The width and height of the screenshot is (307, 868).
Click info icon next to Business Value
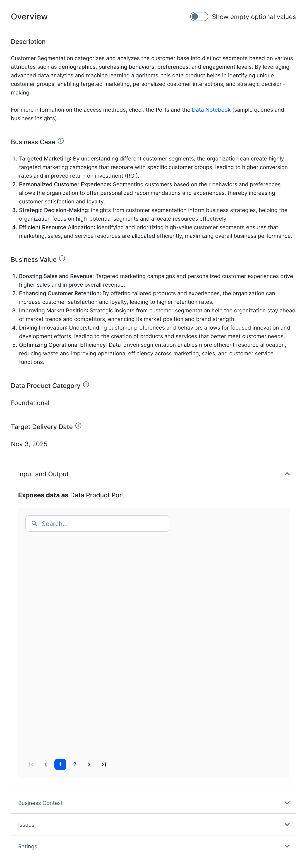pos(62,258)
